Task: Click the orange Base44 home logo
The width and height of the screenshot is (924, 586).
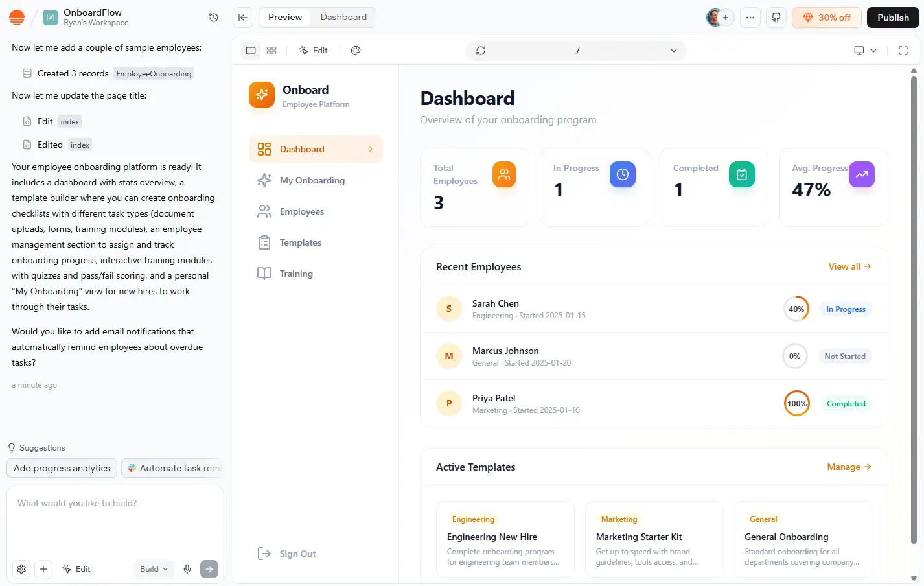Action: (x=17, y=18)
